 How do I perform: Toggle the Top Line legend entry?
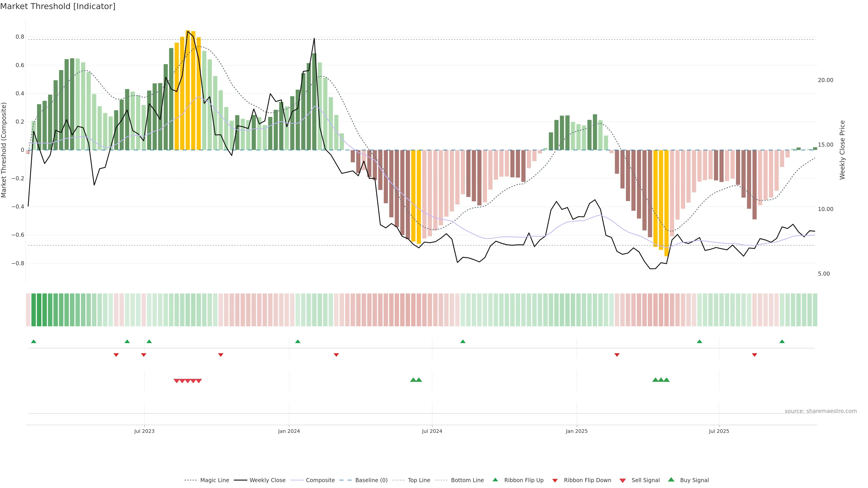419,480
